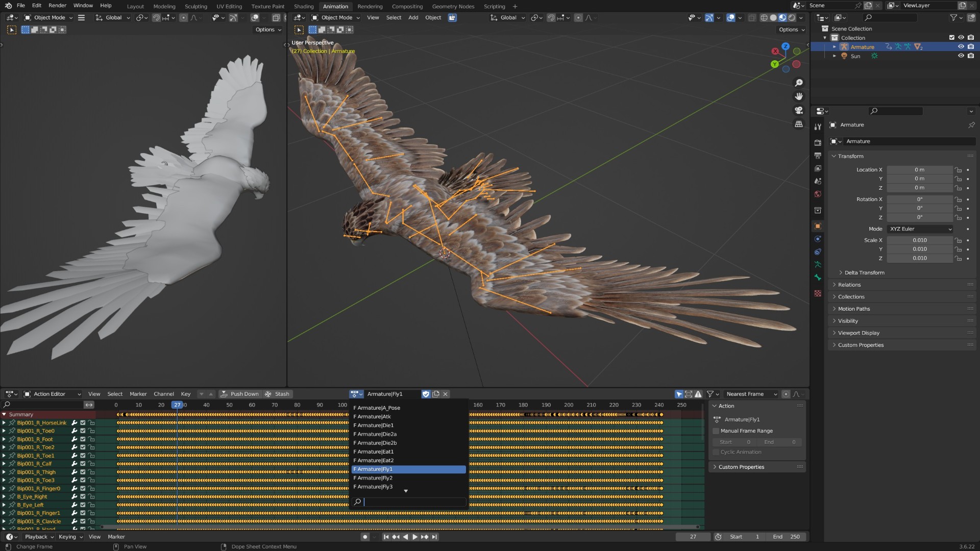
Task: Open the File menu
Action: 21,6
